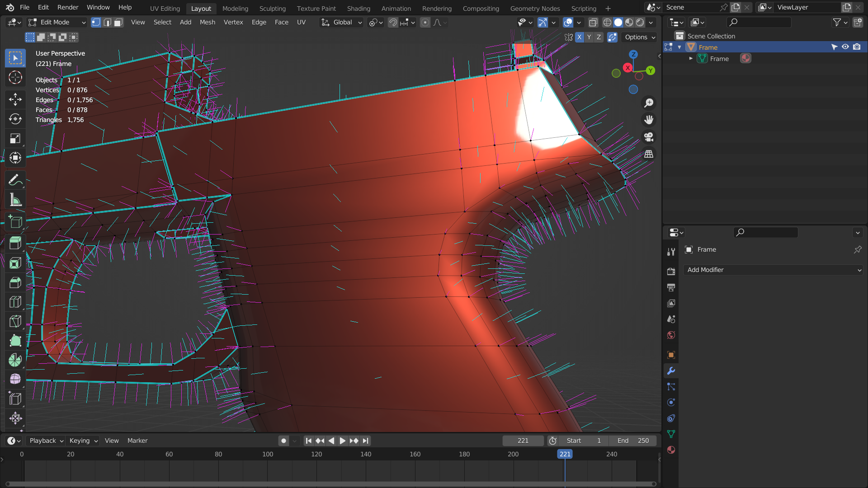Click the viewport zoom magnifier icon

click(649, 103)
